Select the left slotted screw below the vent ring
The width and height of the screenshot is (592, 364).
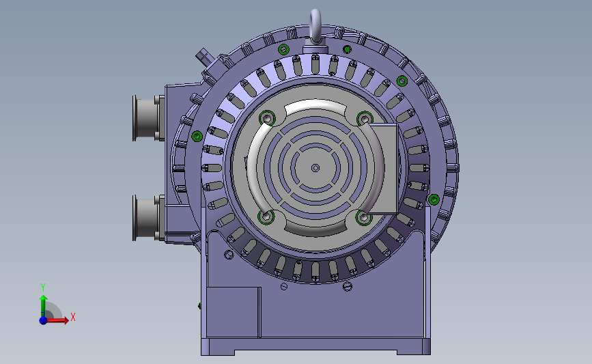284,287
